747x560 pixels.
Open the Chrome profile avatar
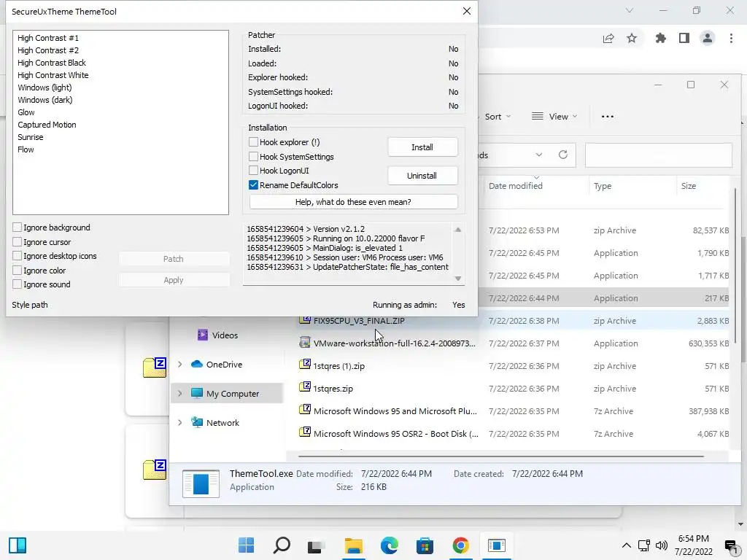point(708,38)
